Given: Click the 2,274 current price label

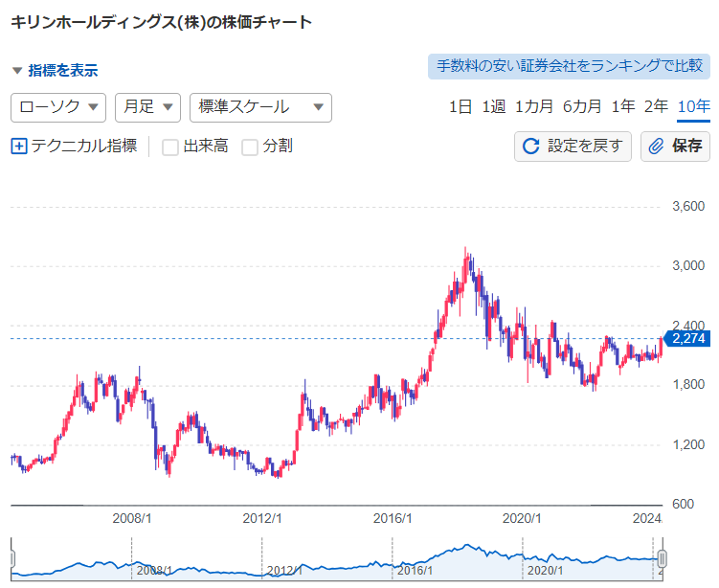Looking at the screenshot, I should [686, 338].
